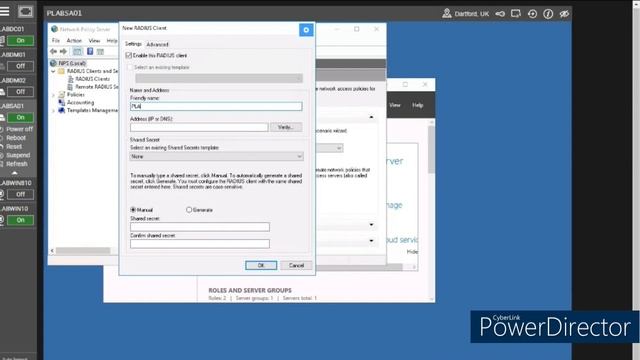Click the Cancel button
This screenshot has height=360, width=640.
tap(296, 266)
